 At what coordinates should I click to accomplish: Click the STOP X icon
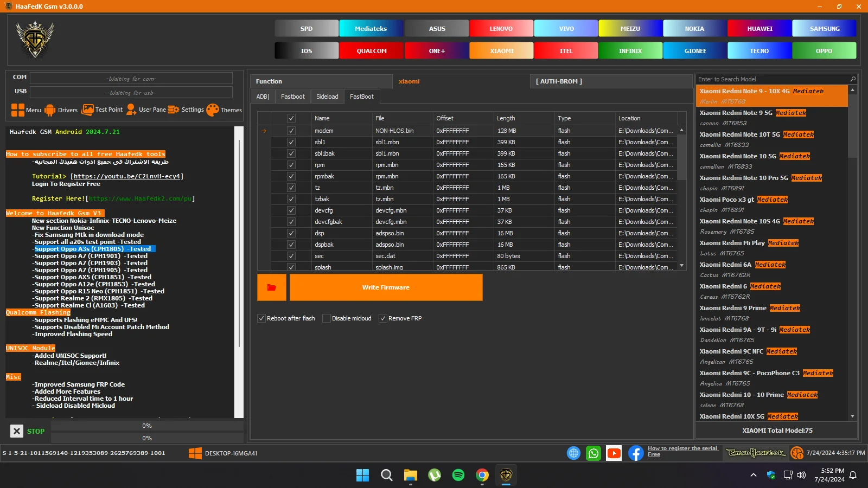(17, 431)
